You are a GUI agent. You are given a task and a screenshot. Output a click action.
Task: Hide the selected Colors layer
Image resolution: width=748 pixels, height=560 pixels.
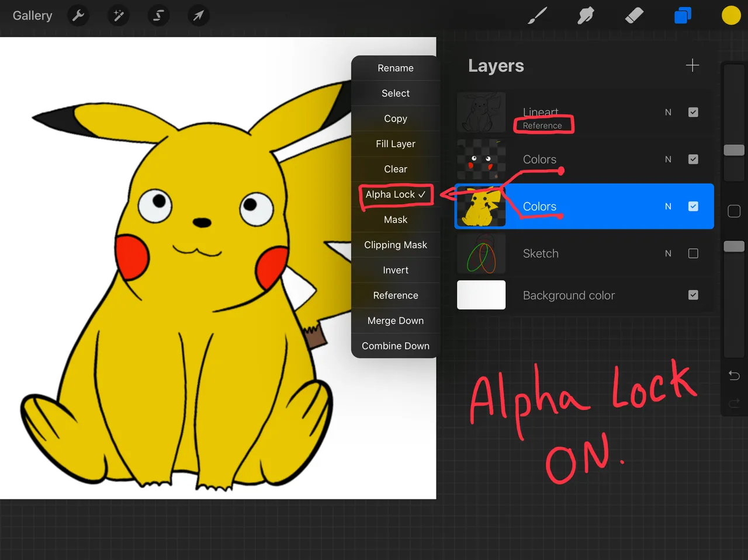tap(693, 206)
